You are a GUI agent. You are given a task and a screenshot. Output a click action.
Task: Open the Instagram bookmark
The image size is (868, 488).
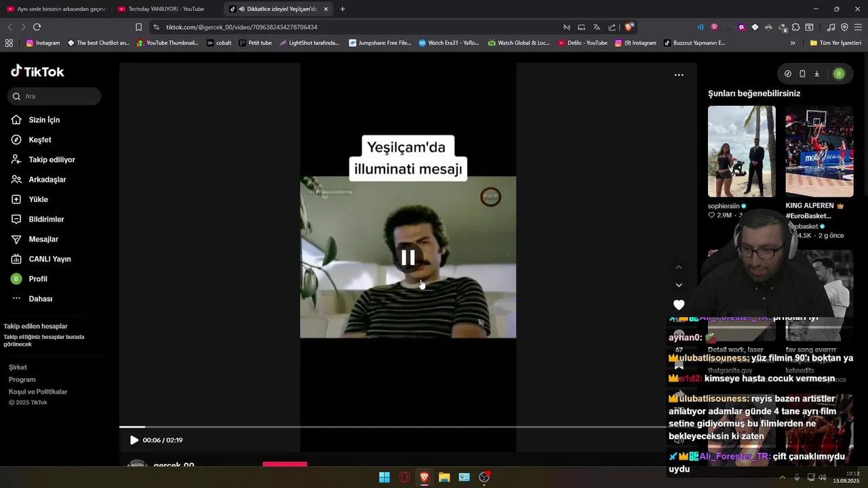point(43,43)
